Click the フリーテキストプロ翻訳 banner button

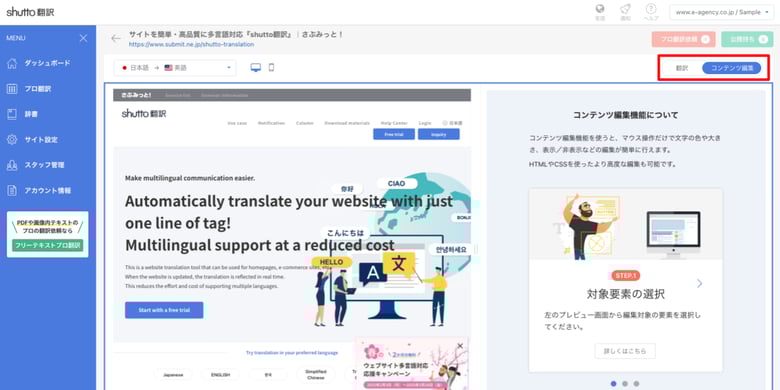pyautogui.click(x=47, y=245)
